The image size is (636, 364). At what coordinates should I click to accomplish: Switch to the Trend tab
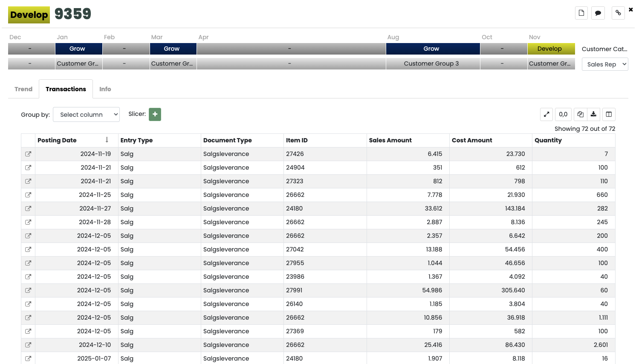(x=23, y=89)
